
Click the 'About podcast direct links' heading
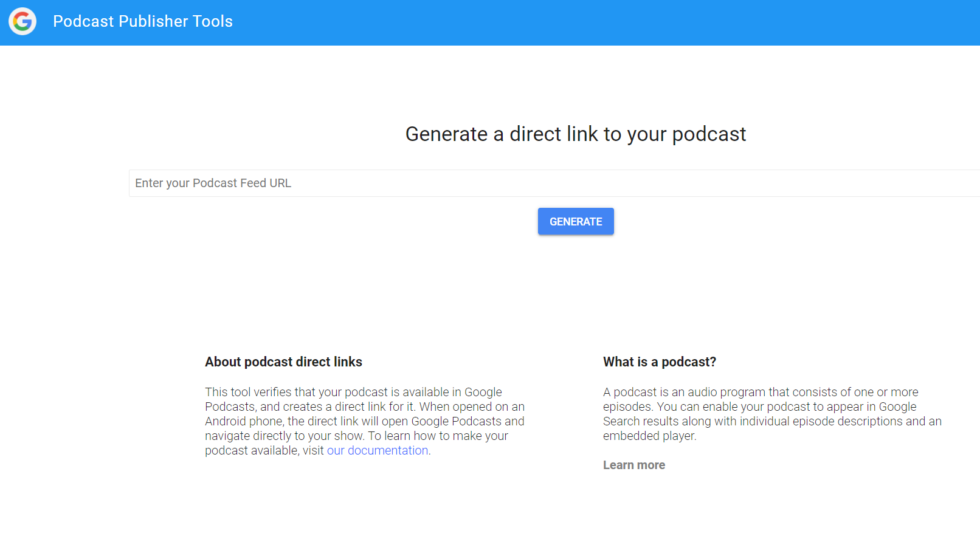(283, 362)
